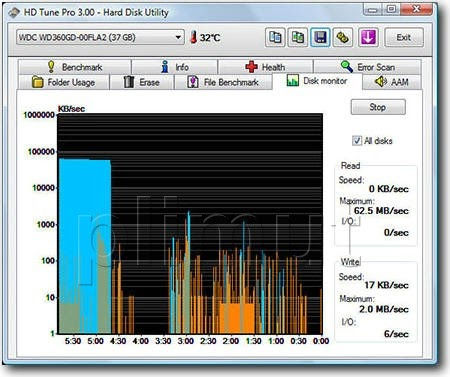Expand the WDC WD360GD drive dropdown

[178, 37]
